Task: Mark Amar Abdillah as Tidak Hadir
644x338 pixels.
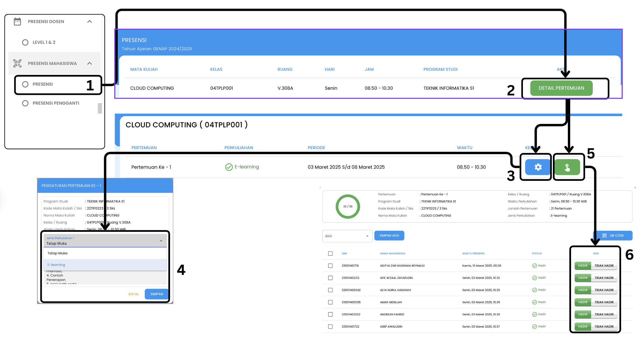Action: [x=604, y=302]
